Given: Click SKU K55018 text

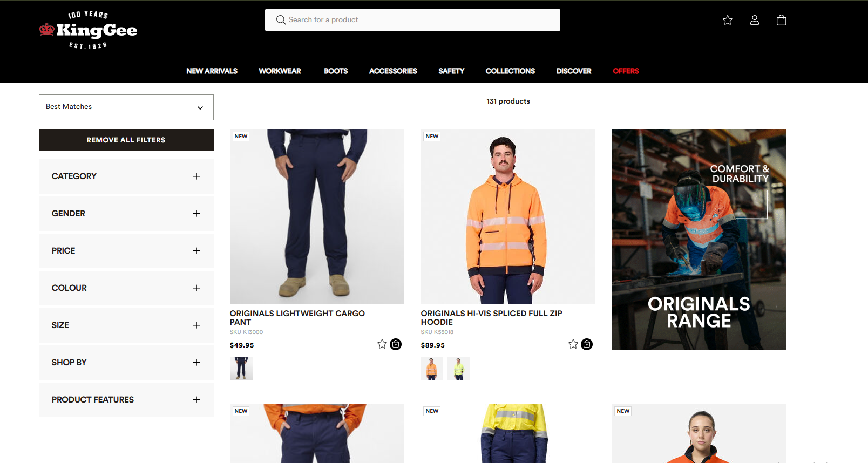Looking at the screenshot, I should (x=437, y=332).
